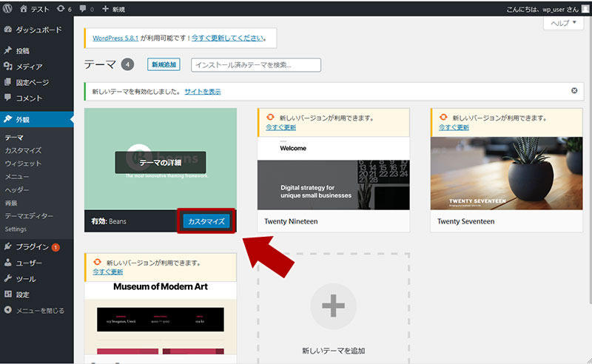
Task: Select the メニュー submenu item
Action: click(16, 176)
